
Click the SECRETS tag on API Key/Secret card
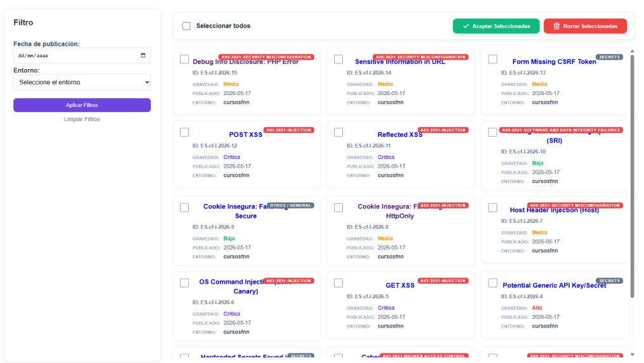[610, 281]
